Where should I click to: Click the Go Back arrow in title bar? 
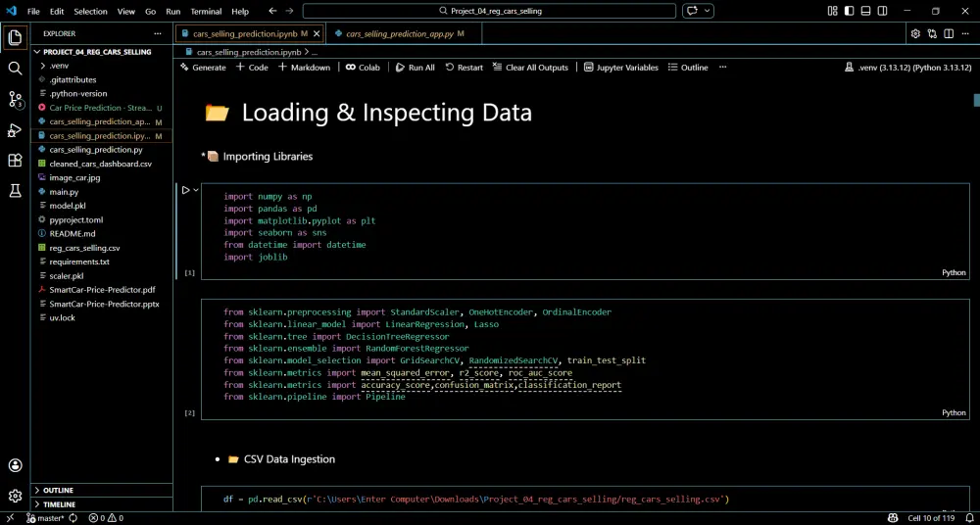(271, 11)
